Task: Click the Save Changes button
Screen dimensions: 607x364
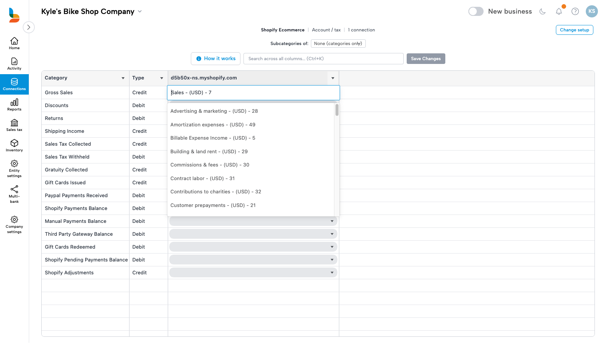Action: click(426, 59)
